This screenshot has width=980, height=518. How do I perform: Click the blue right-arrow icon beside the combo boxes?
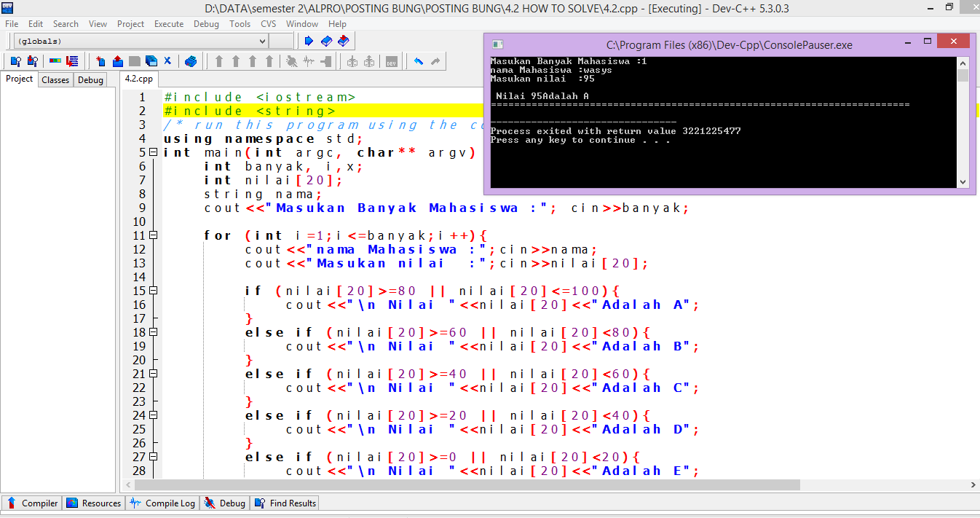click(309, 41)
